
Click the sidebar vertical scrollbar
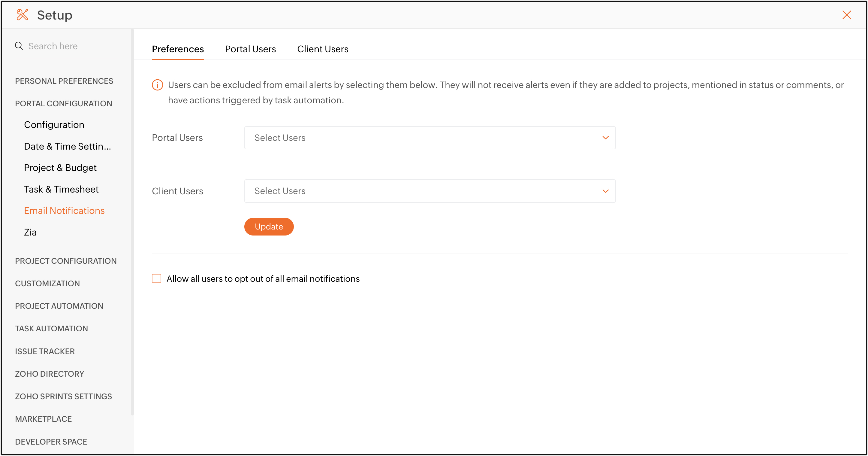(132, 223)
